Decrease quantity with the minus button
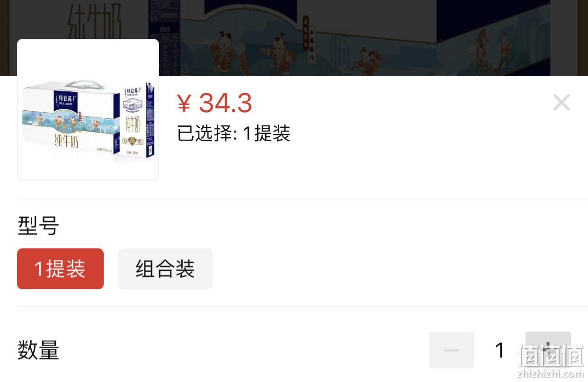The width and height of the screenshot is (588, 382). pyautogui.click(x=451, y=350)
